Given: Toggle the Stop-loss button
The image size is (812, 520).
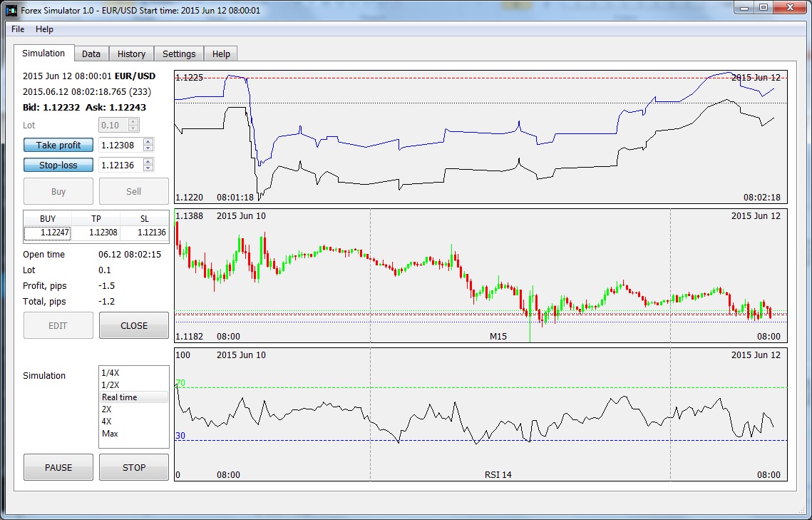Looking at the screenshot, I should [x=58, y=165].
